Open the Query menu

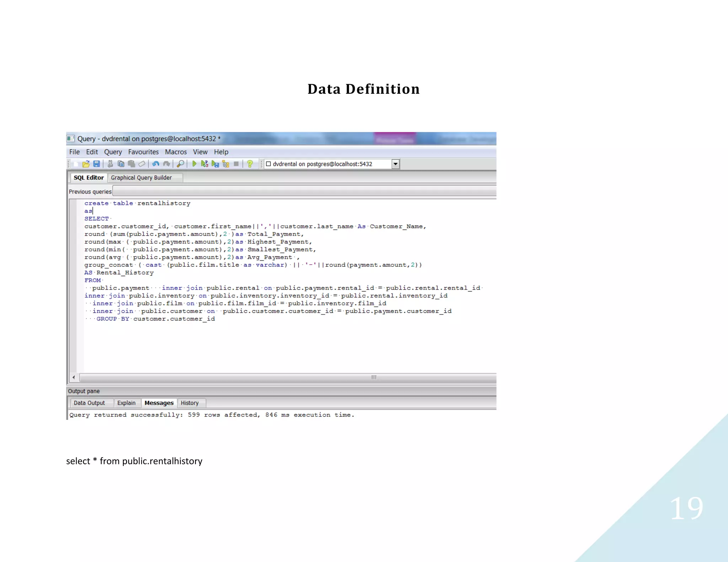[x=113, y=152]
